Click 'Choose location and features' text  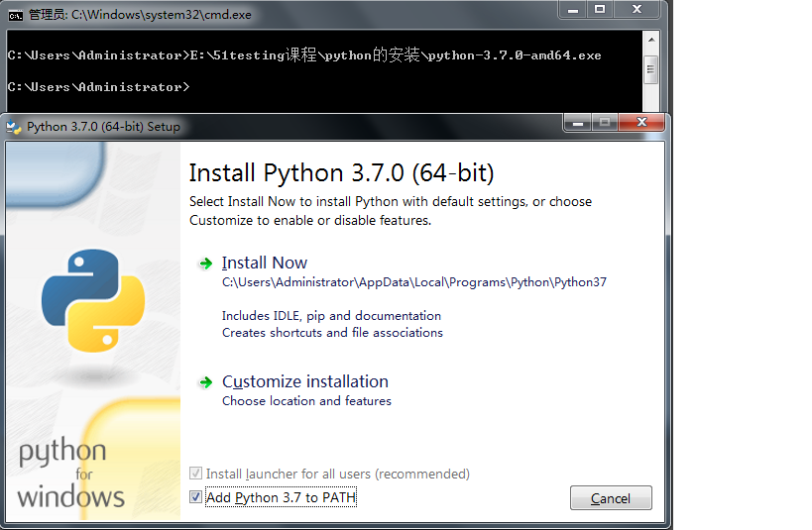(x=306, y=401)
